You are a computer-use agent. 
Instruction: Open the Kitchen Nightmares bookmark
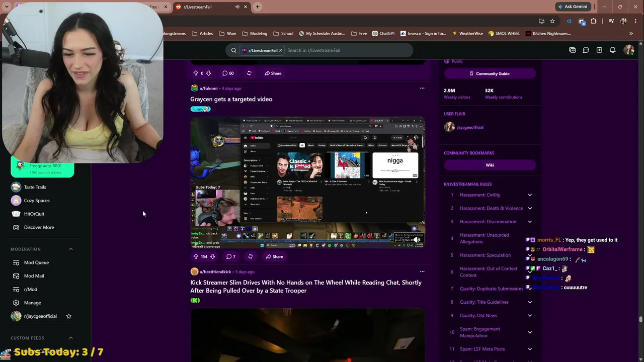[548, 34]
